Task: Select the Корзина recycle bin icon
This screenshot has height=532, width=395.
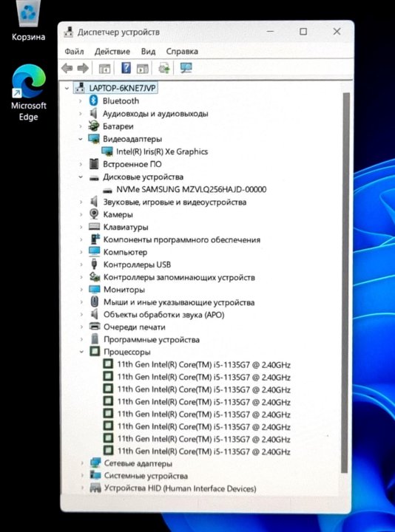Action: pos(28,21)
